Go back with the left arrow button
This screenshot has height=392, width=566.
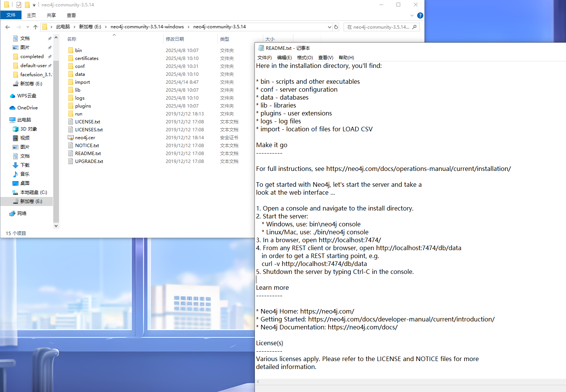coord(8,27)
